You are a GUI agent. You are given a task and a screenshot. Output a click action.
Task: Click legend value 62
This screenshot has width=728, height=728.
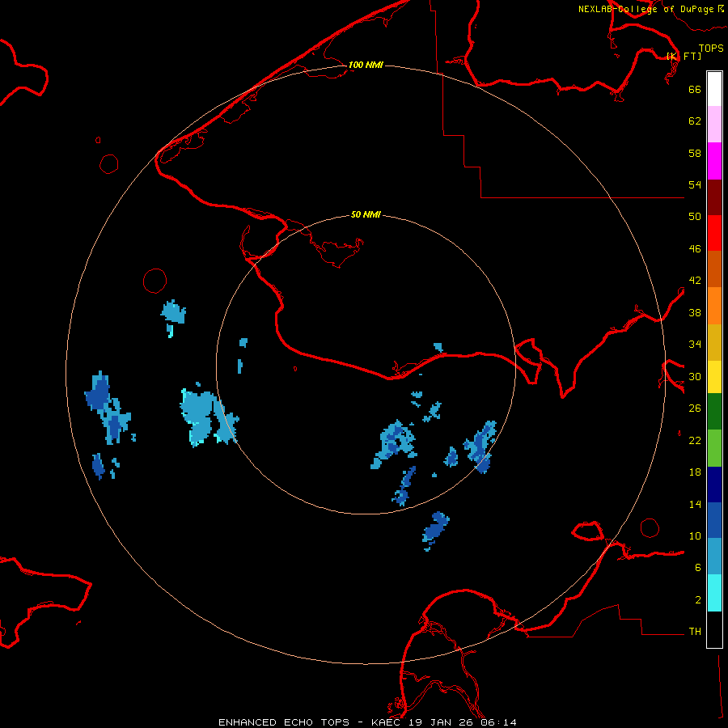695,121
